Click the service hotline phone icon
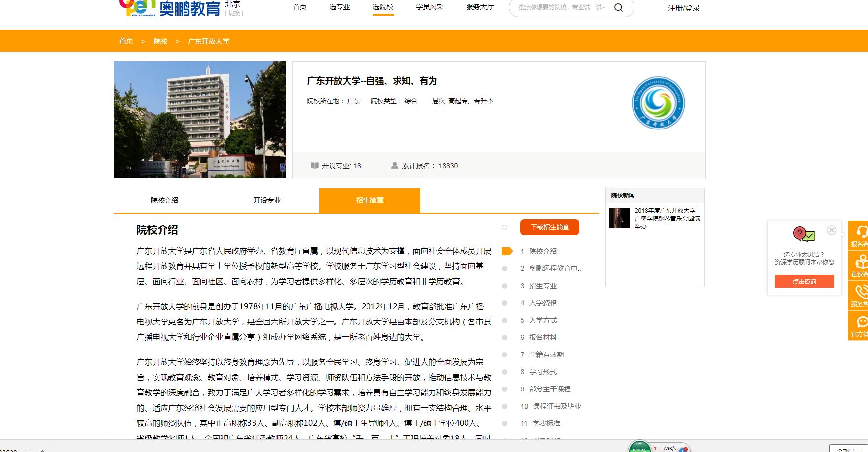 (x=861, y=292)
